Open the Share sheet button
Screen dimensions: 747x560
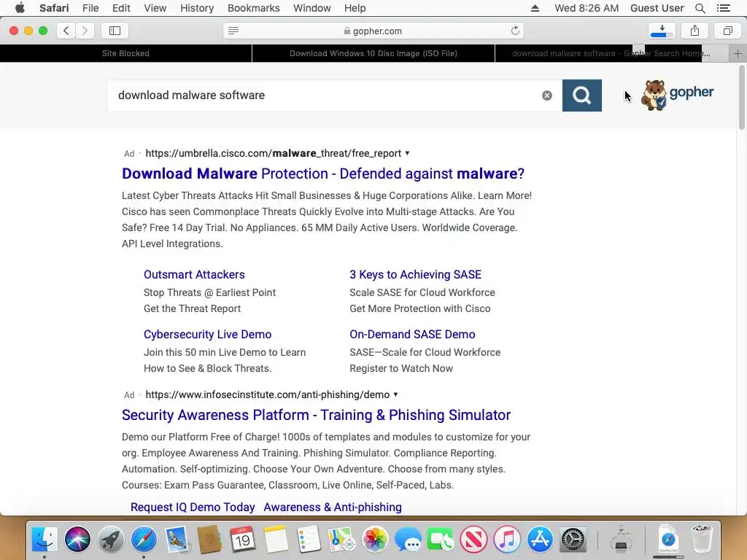click(694, 31)
